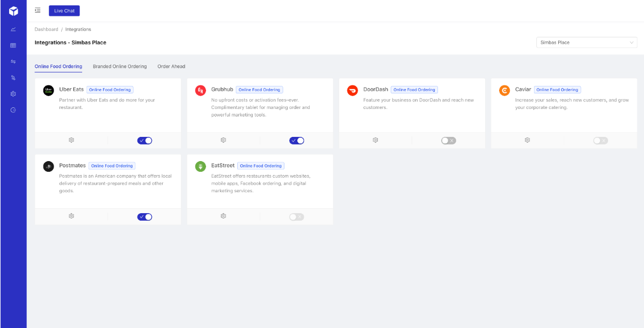Click EatStreet Online Food Ordering tag
Viewport: 644px width, 328px height.
pyautogui.click(x=261, y=166)
